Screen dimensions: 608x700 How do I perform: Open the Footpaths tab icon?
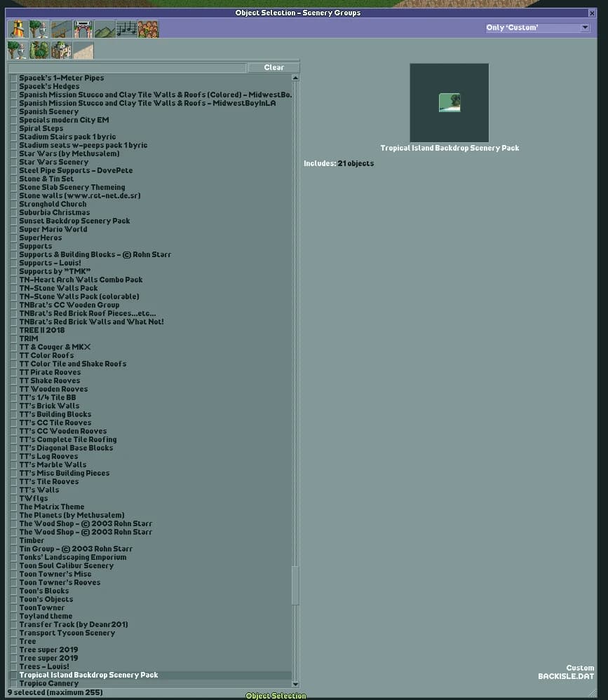pyautogui.click(x=61, y=29)
